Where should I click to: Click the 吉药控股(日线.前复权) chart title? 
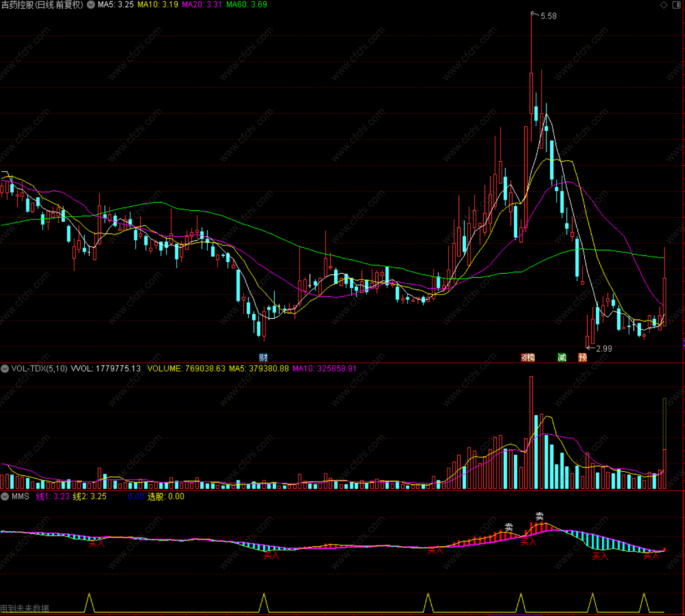pos(42,5)
